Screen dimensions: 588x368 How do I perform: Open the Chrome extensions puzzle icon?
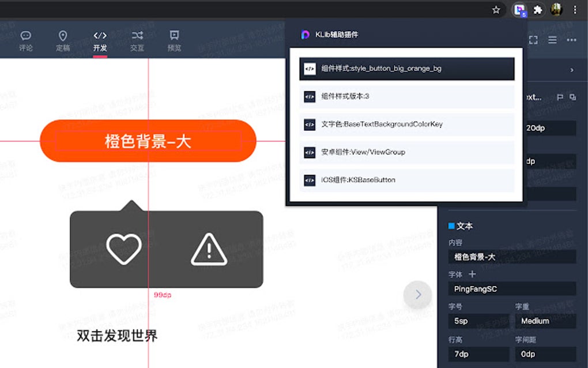pyautogui.click(x=538, y=10)
